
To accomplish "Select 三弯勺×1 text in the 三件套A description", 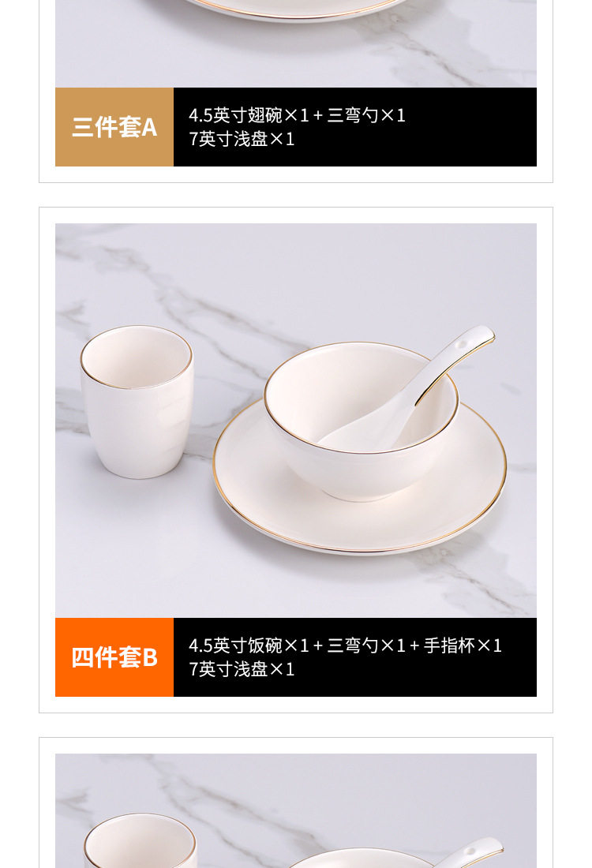I will 366,115.
